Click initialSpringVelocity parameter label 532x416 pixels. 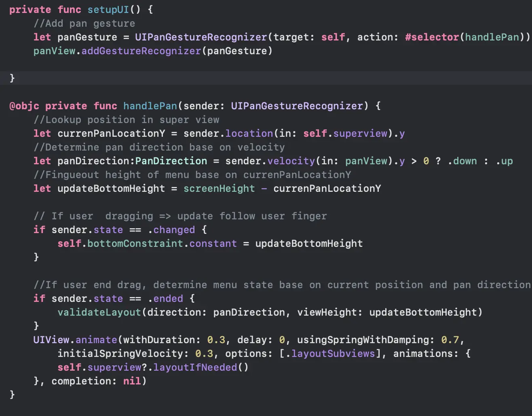[123, 354]
